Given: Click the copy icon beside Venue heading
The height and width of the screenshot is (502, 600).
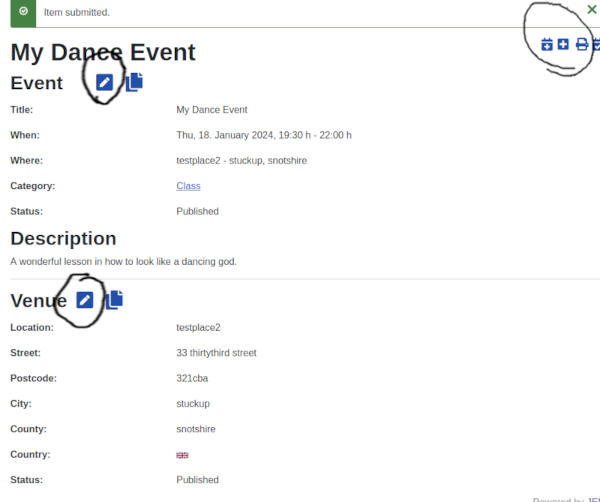Looking at the screenshot, I should pos(114,299).
